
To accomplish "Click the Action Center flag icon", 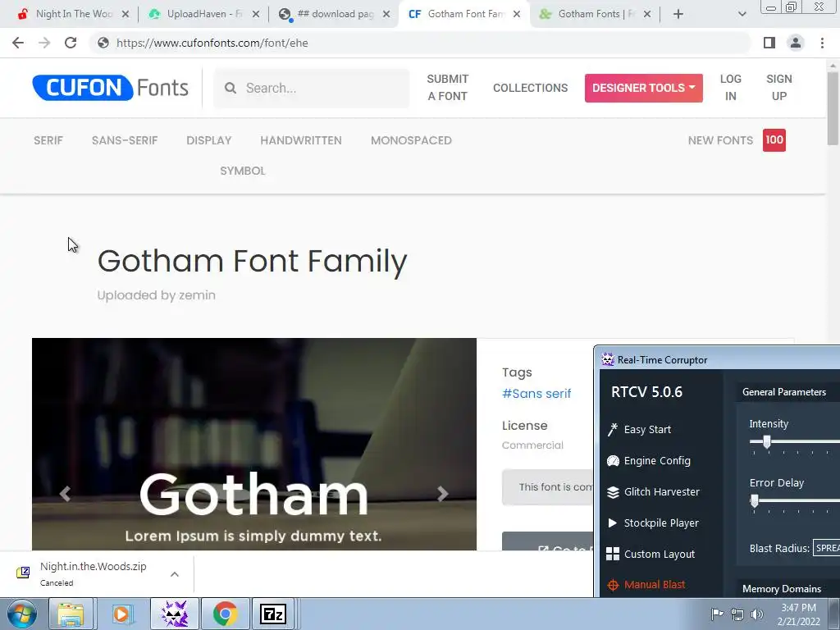I will pyautogui.click(x=717, y=614).
